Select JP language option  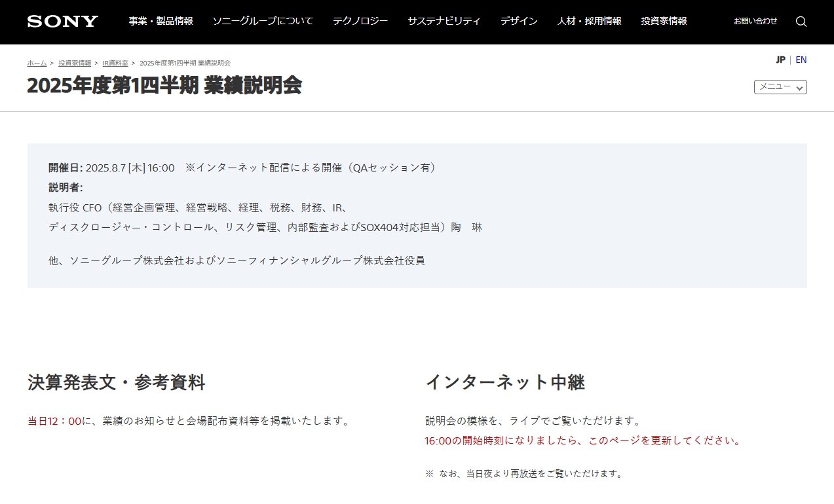point(780,60)
